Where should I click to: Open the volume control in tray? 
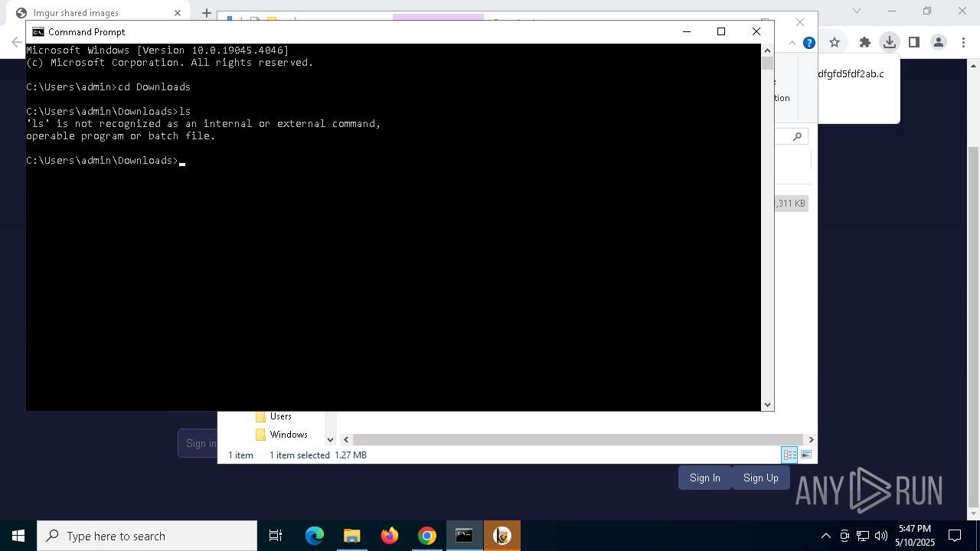[881, 536]
